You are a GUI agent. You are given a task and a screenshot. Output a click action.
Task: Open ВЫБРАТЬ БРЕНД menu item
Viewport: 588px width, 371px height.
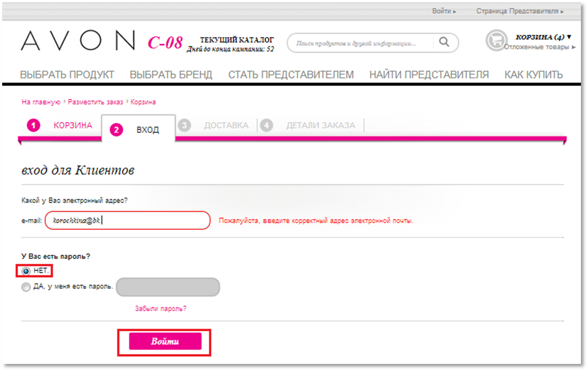point(171,75)
